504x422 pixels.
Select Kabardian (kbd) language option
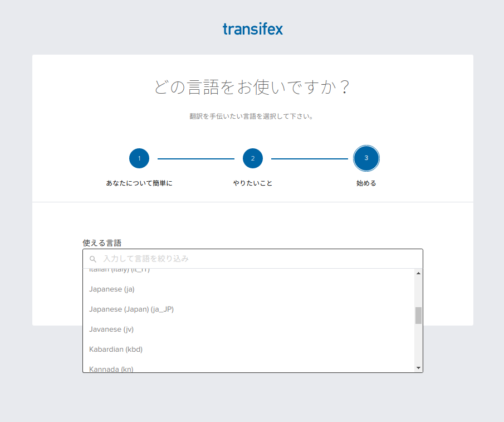(116, 349)
